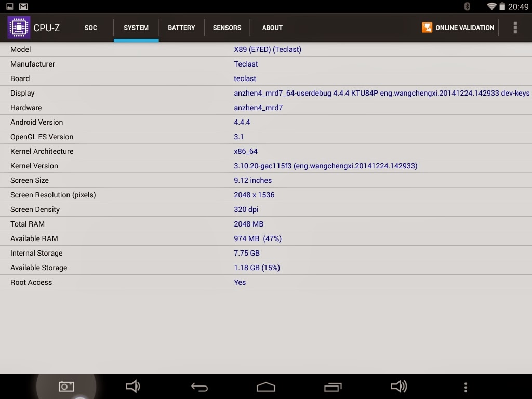Select the OpenGL ES Version value 3.1
The image size is (532, 399).
tap(238, 137)
